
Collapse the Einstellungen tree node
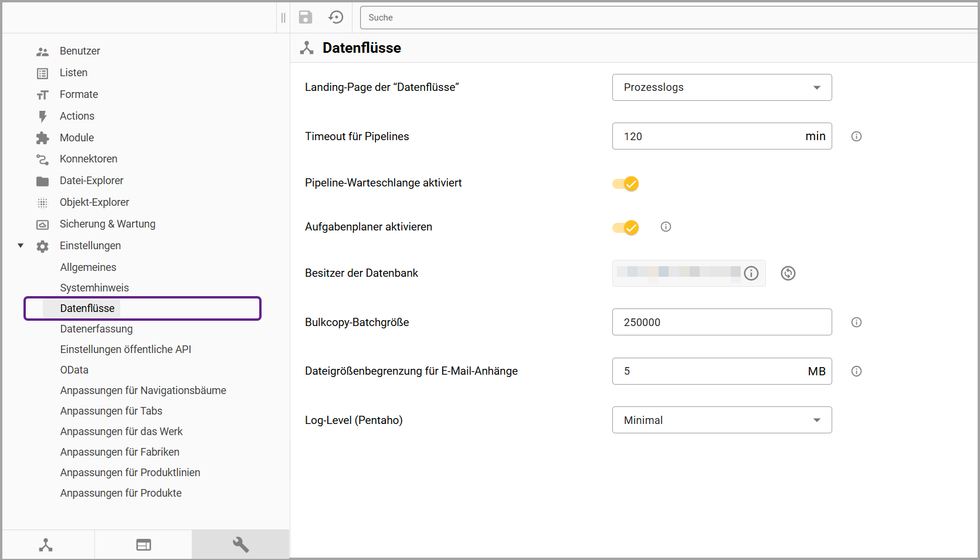pyautogui.click(x=21, y=246)
